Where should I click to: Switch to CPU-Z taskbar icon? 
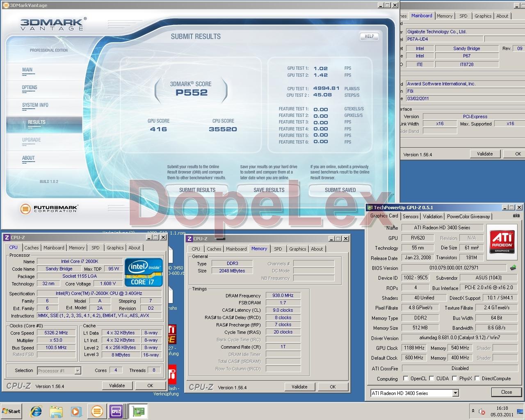116,411
